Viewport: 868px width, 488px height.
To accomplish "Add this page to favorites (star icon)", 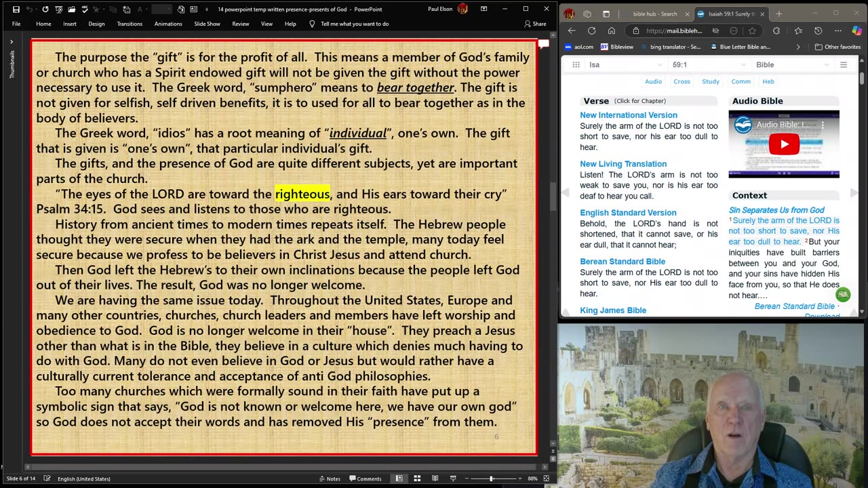I will [x=752, y=30].
